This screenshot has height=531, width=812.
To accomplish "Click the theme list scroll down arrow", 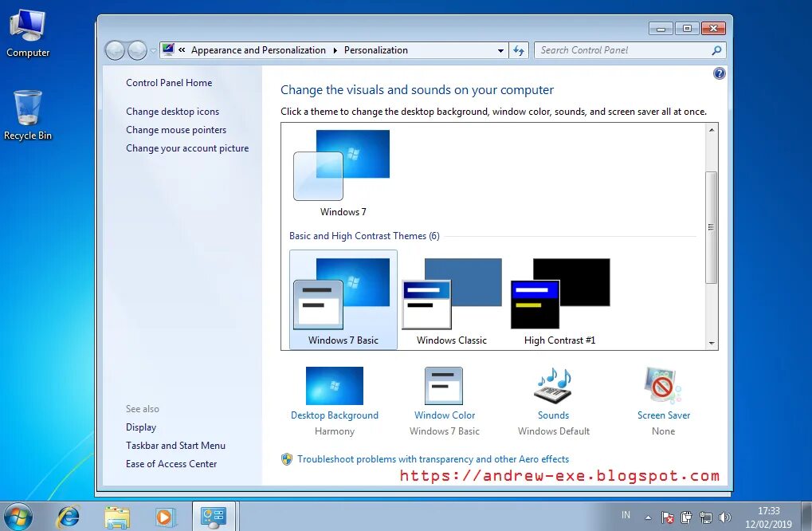I will (x=712, y=344).
